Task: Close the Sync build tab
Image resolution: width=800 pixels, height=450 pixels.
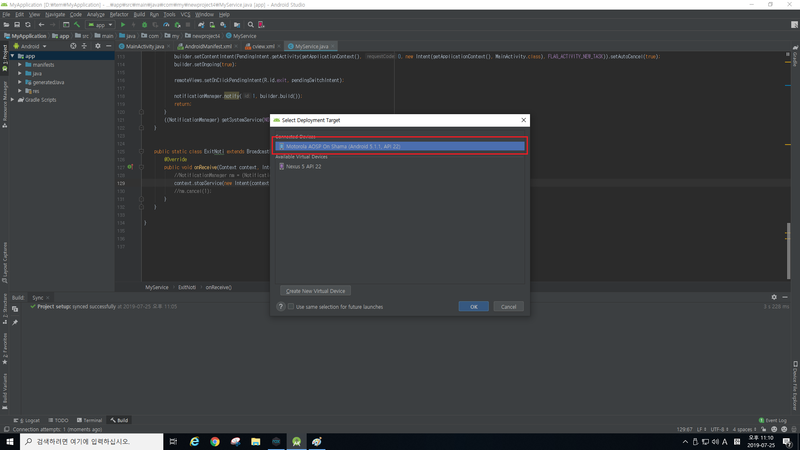Action: (48, 297)
